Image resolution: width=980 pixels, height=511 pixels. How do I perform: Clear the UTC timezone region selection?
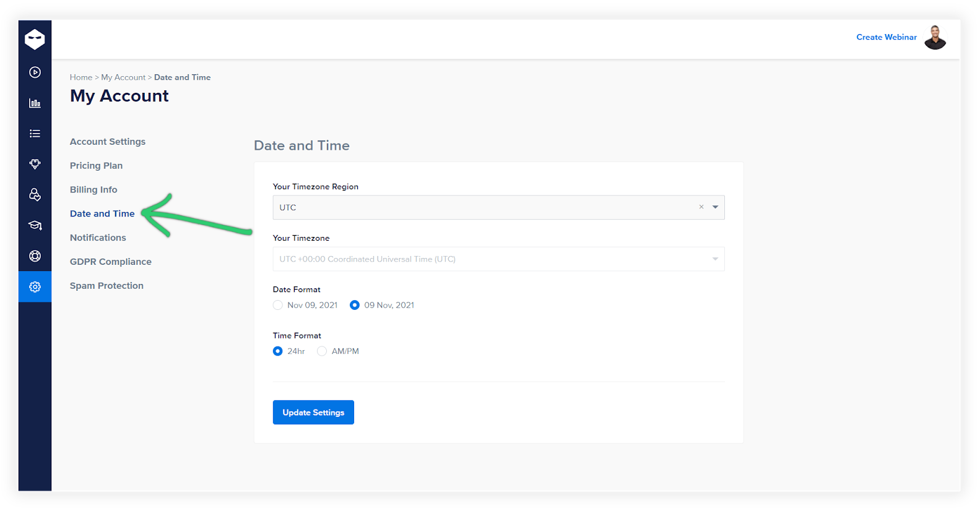click(701, 207)
